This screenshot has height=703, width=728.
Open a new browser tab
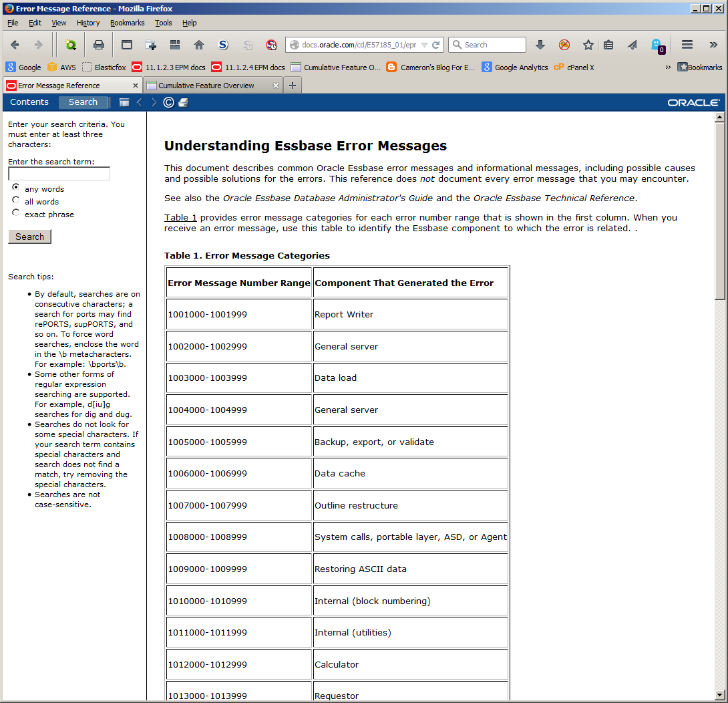pyautogui.click(x=293, y=86)
